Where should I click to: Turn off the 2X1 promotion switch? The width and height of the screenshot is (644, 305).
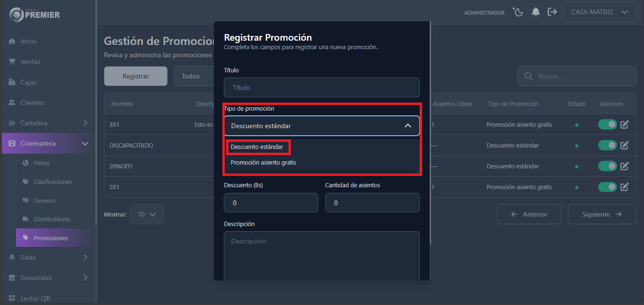tap(607, 187)
